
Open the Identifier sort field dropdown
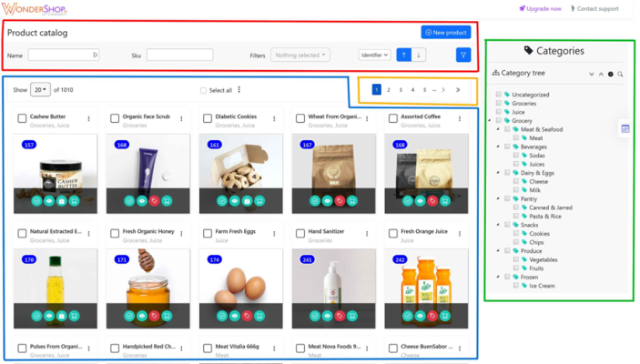click(x=374, y=56)
